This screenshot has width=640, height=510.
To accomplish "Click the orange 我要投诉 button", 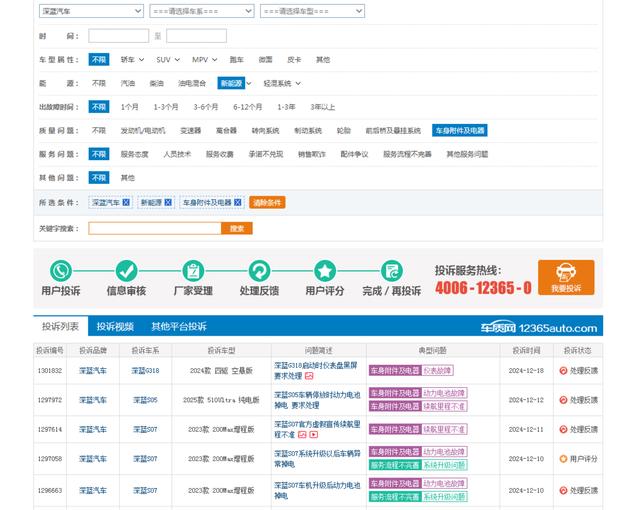I will tap(566, 277).
